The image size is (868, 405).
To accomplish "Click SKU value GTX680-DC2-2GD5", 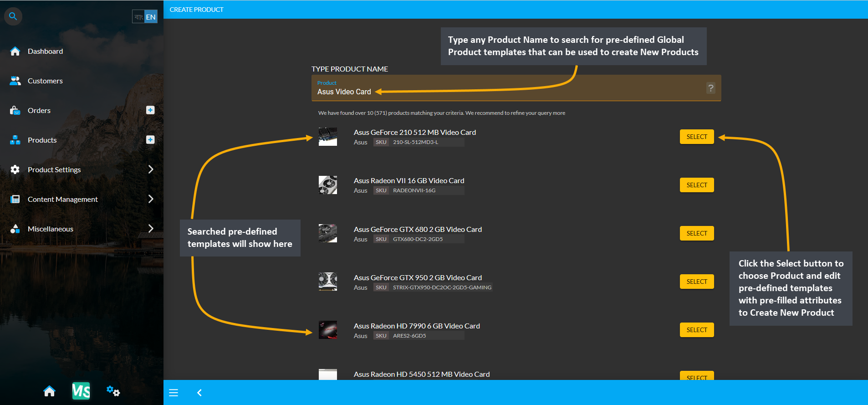I will pos(418,239).
